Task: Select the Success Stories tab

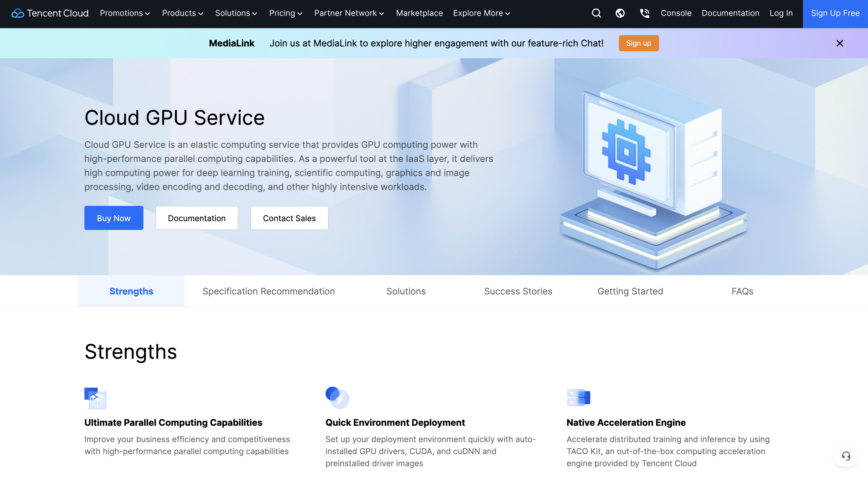Action: (518, 291)
